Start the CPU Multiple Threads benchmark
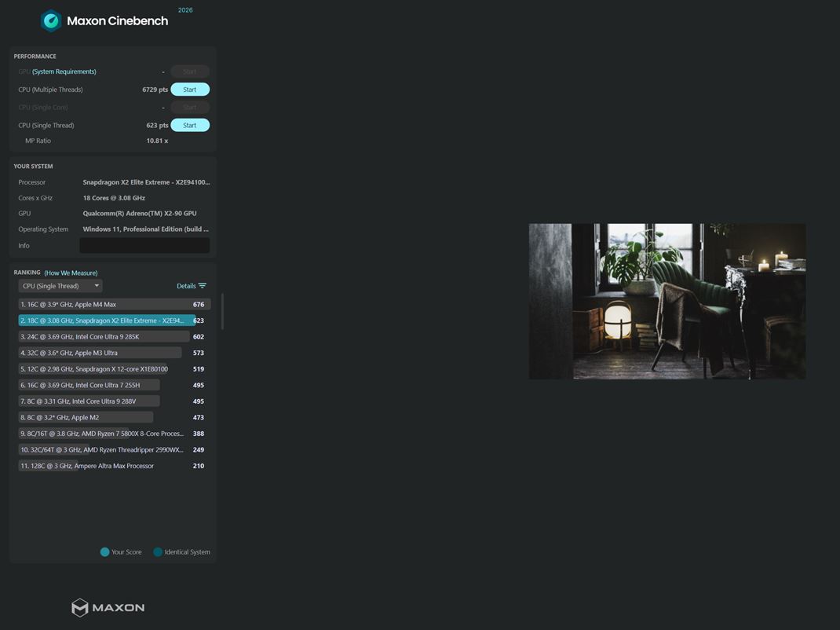840x630 pixels. tap(190, 90)
